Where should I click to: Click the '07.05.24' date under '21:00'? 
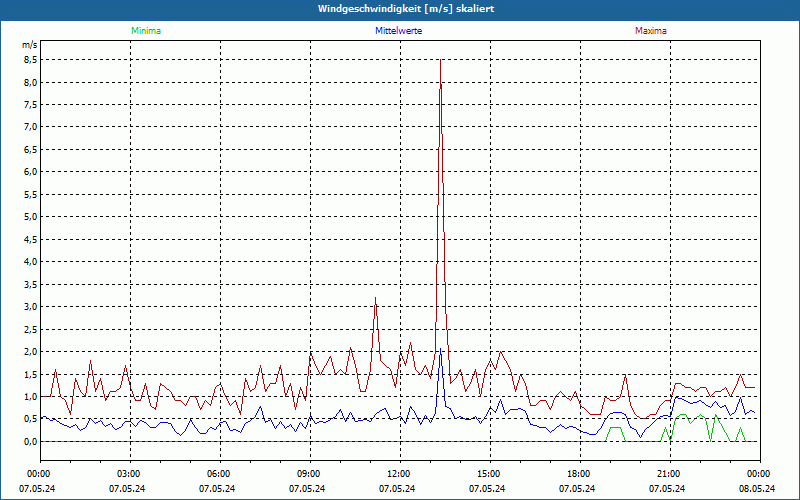tap(667, 488)
